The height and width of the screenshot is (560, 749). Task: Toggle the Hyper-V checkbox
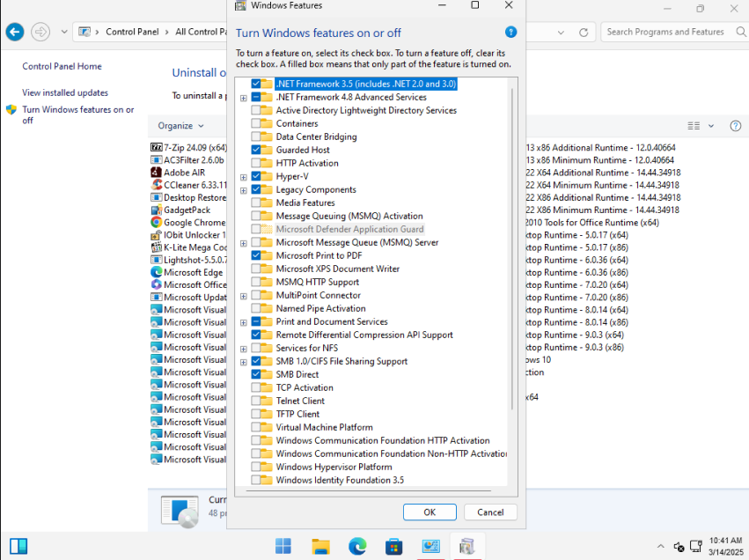256,176
